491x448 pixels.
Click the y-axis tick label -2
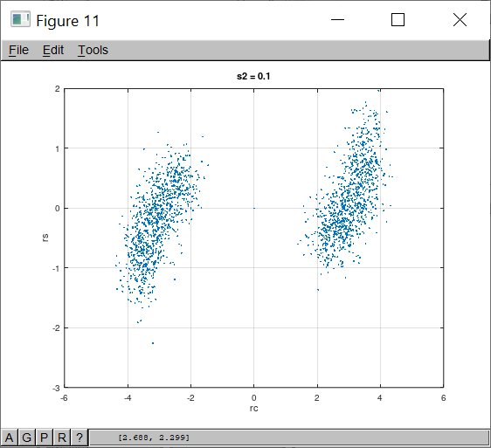[x=56, y=328]
